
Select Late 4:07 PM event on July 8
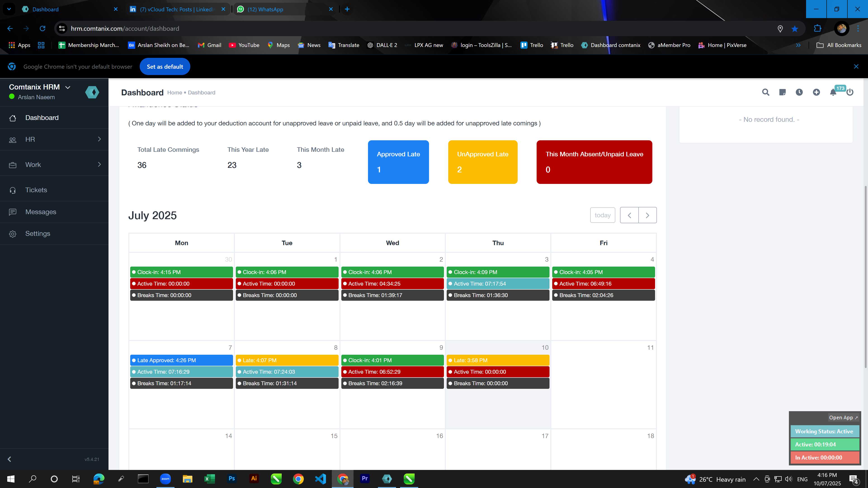click(x=287, y=360)
